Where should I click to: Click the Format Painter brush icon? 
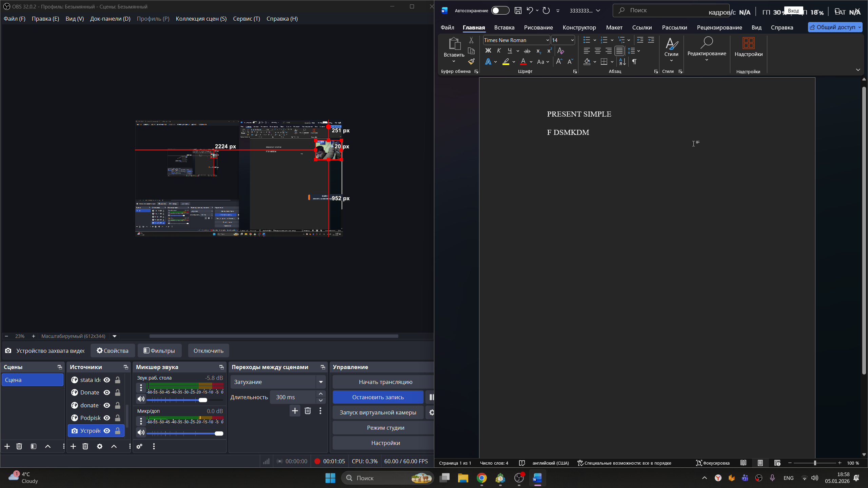[471, 62]
